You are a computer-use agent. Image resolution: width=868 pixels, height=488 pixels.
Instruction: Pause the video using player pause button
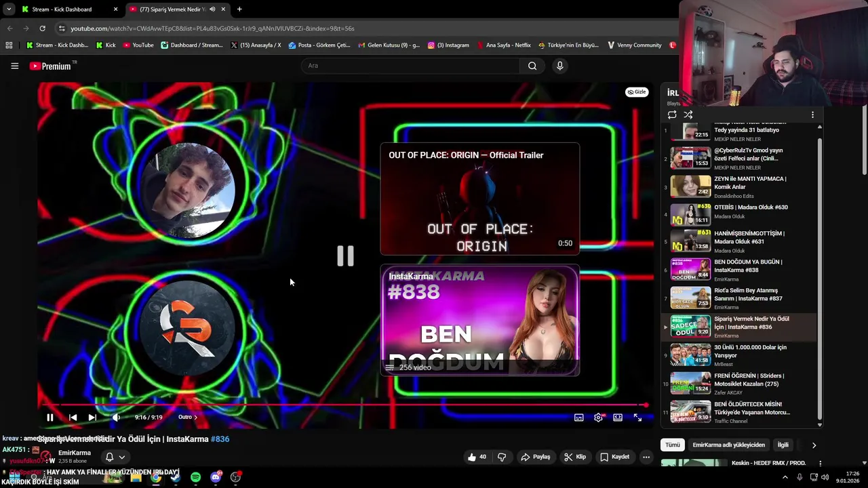click(50, 418)
